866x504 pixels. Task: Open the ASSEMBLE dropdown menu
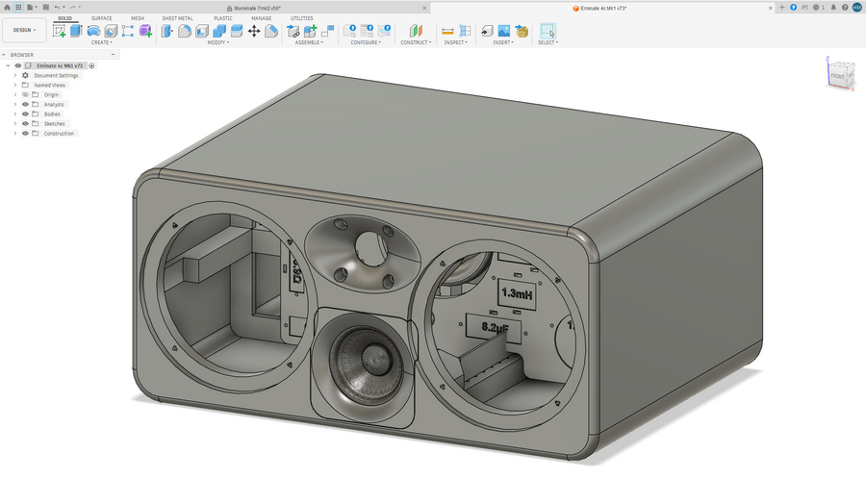[x=309, y=42]
